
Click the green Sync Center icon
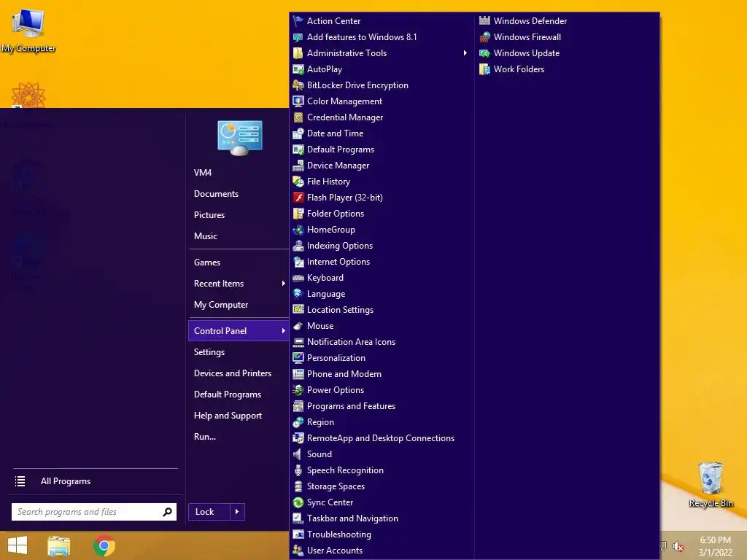(298, 502)
